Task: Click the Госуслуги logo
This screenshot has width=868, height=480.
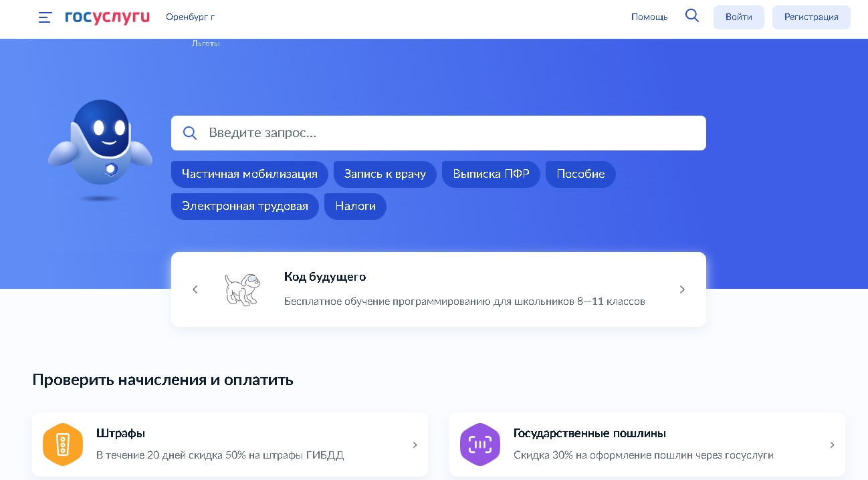Action: [107, 17]
